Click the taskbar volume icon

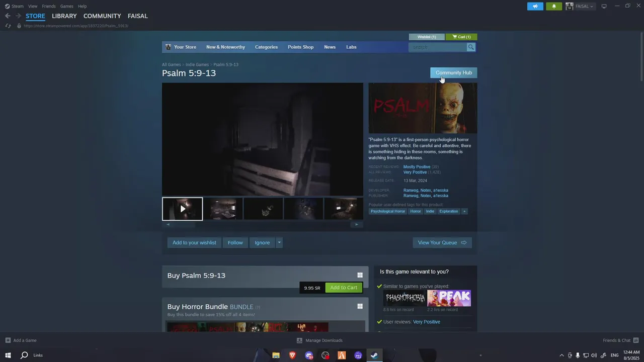594,355
